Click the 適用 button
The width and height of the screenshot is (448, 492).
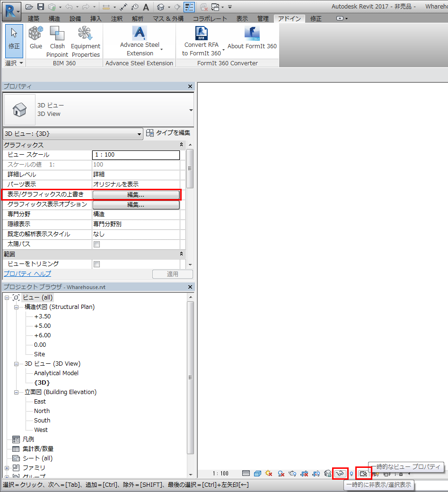pyautogui.click(x=173, y=274)
